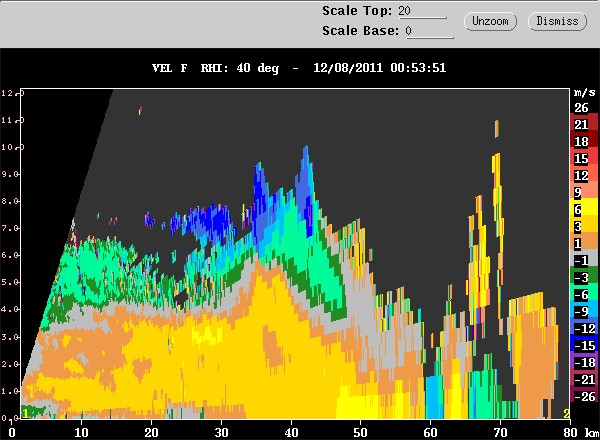Click the gray -1 m/s legend swatch
Viewport: 600px width, 440px height.
[579, 261]
